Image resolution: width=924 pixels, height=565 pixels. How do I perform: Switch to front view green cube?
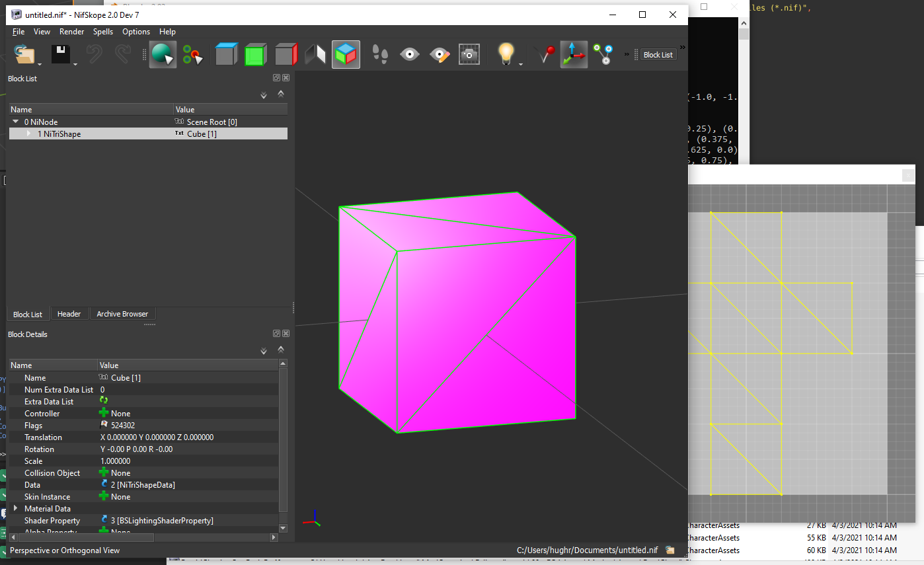coord(255,54)
